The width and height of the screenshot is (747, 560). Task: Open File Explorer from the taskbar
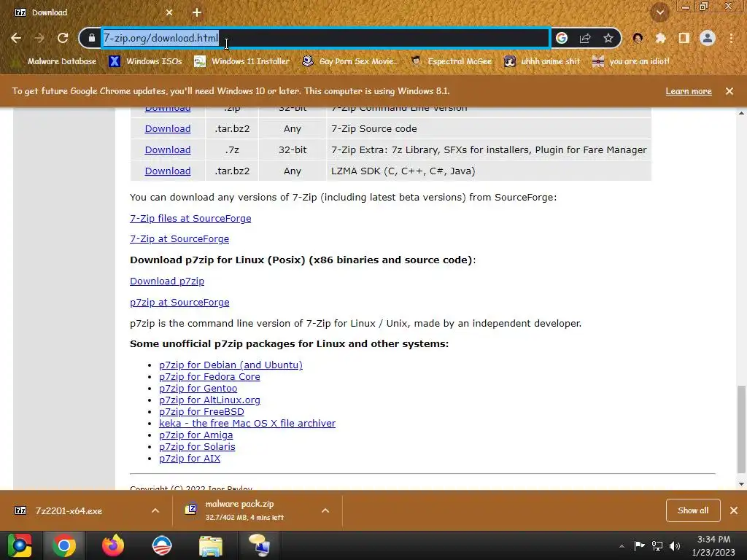tap(211, 545)
